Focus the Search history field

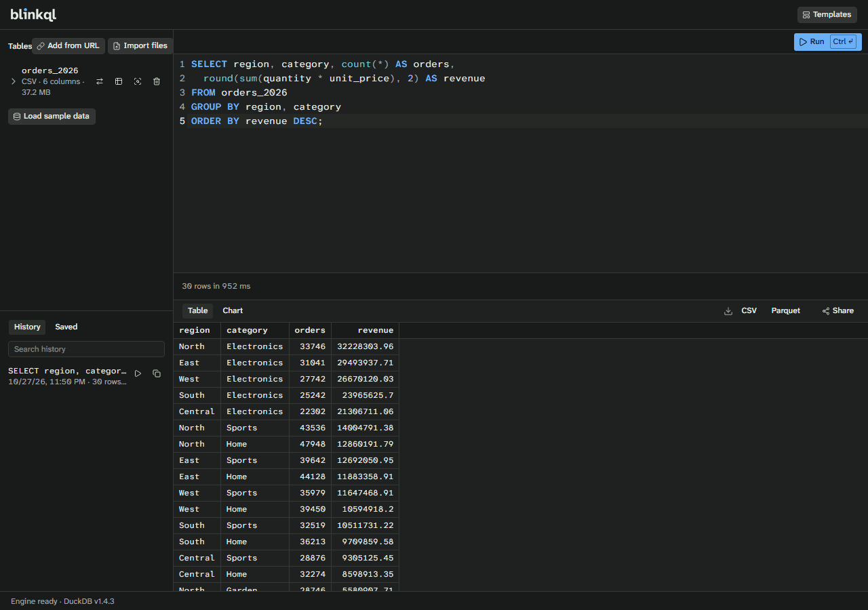click(x=86, y=349)
